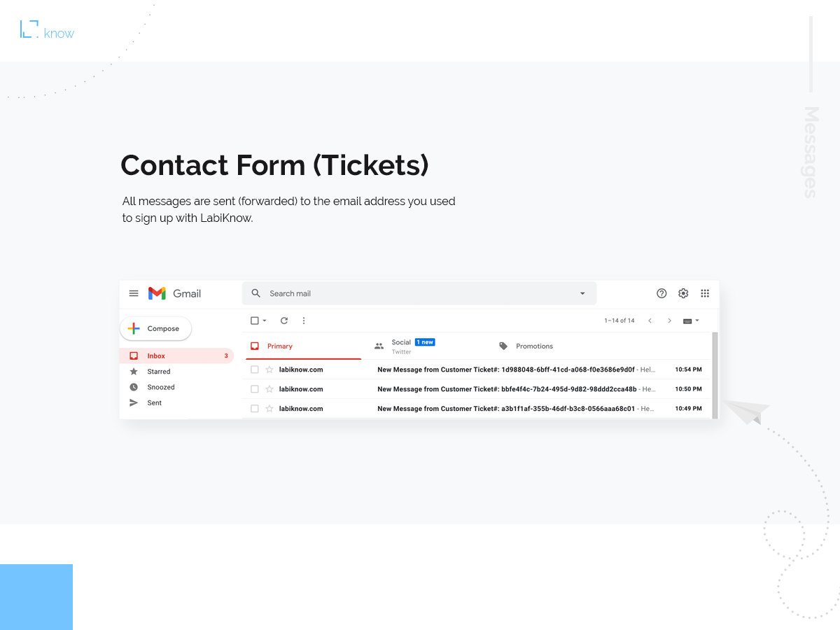Viewport: 840px width, 630px height.
Task: Open the Support help question mark icon
Action: point(661,293)
